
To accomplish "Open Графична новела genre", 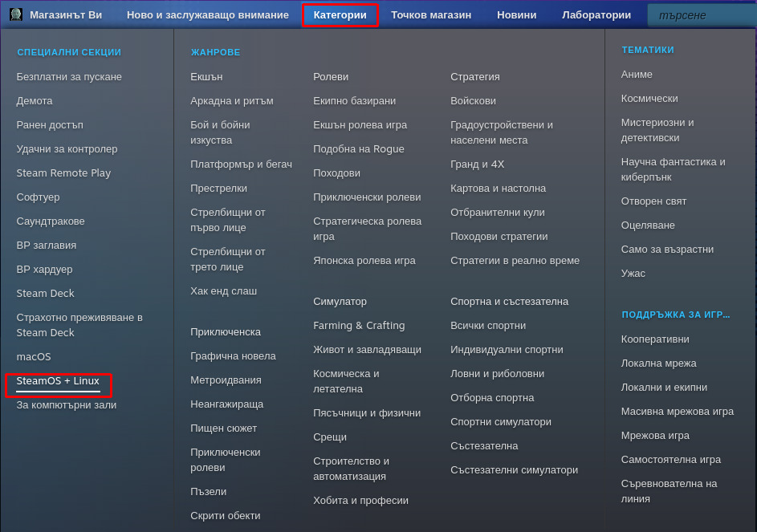I will click(x=233, y=356).
